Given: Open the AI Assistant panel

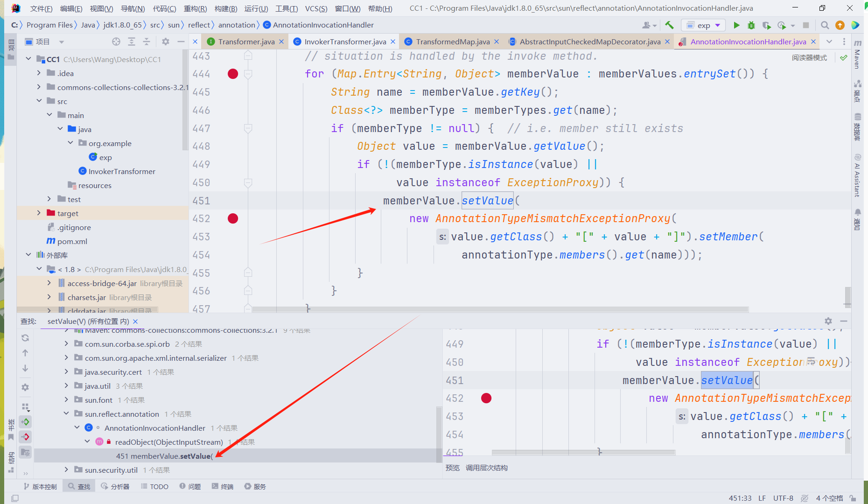Looking at the screenshot, I should [857, 173].
